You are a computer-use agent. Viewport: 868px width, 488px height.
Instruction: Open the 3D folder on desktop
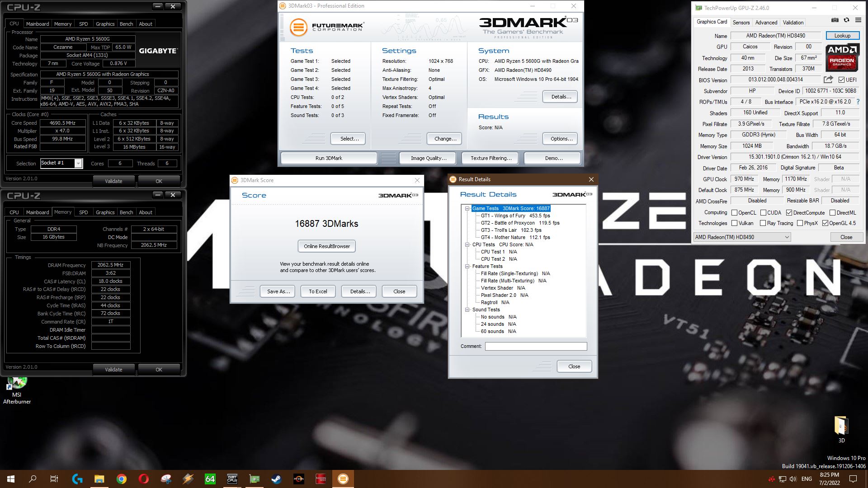pyautogui.click(x=841, y=430)
